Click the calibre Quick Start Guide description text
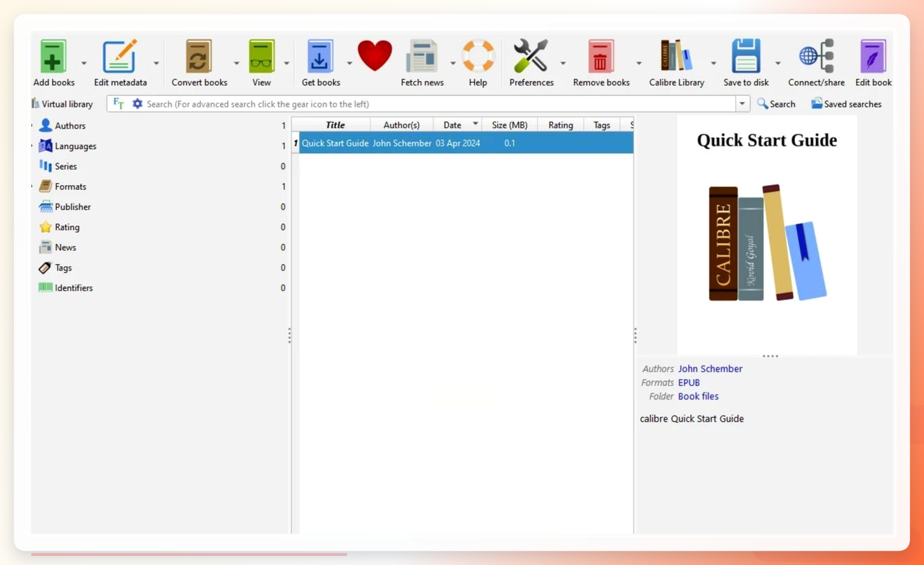This screenshot has height=565, width=924. click(692, 419)
